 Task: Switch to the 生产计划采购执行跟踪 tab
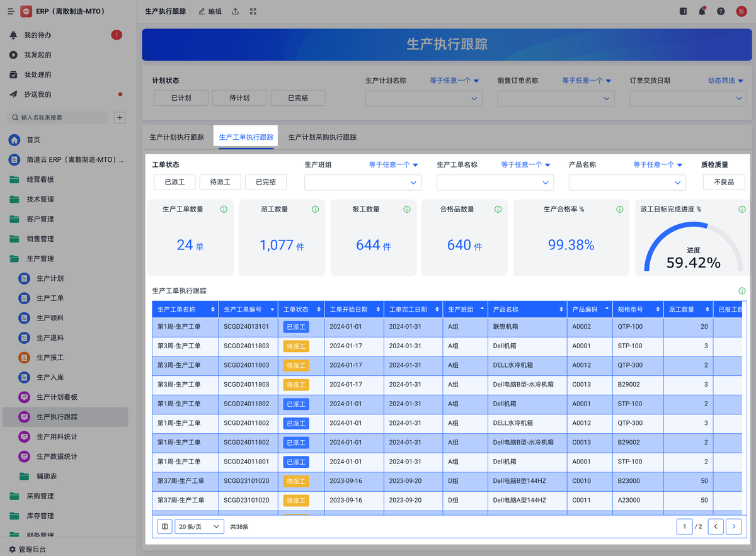[322, 137]
